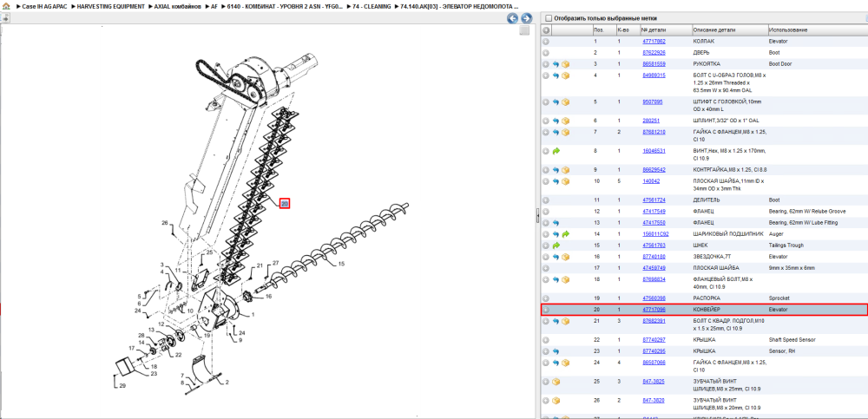Open 6140 - КОМБИНАТ breadcrumb
The width and height of the screenshot is (868, 419).
285,6
